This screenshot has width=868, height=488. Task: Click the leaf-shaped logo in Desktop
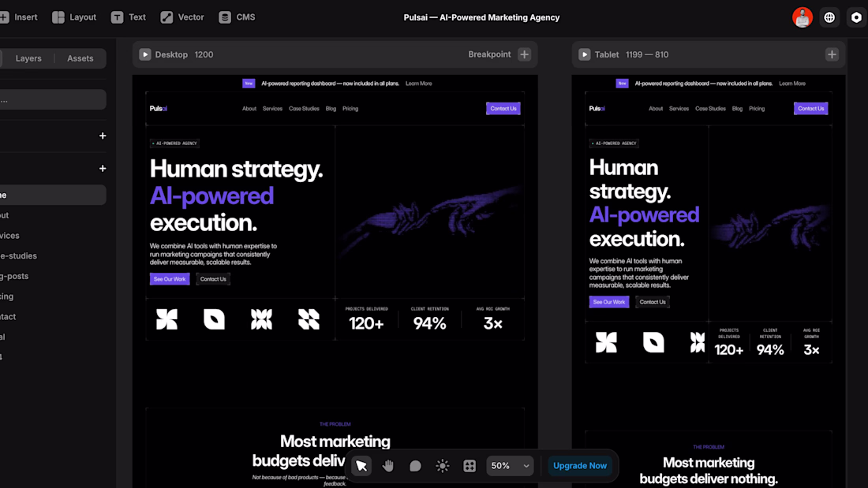click(214, 319)
